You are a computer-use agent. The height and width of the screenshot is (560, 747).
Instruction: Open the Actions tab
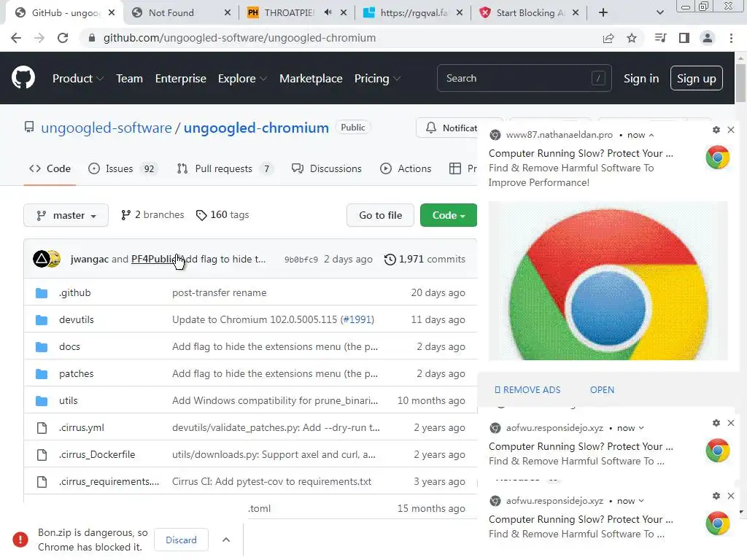(406, 168)
